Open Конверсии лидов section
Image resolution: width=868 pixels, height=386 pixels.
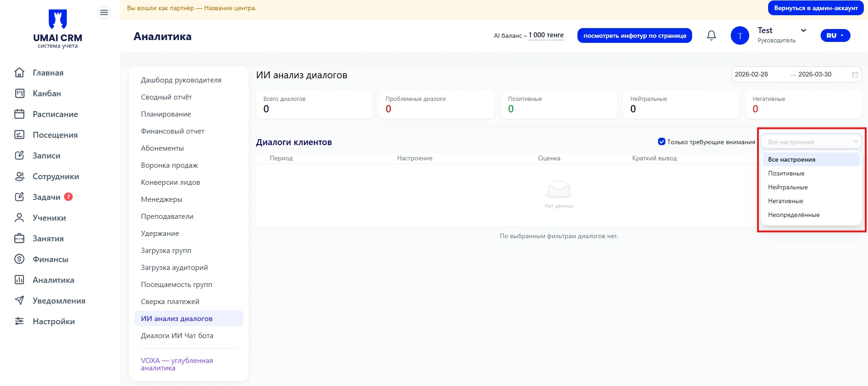point(170,182)
